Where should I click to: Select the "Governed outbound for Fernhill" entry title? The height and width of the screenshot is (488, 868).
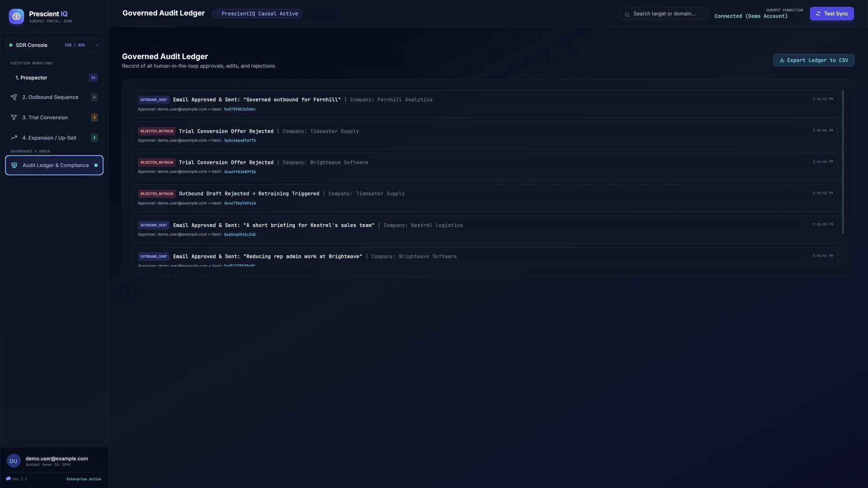click(257, 100)
